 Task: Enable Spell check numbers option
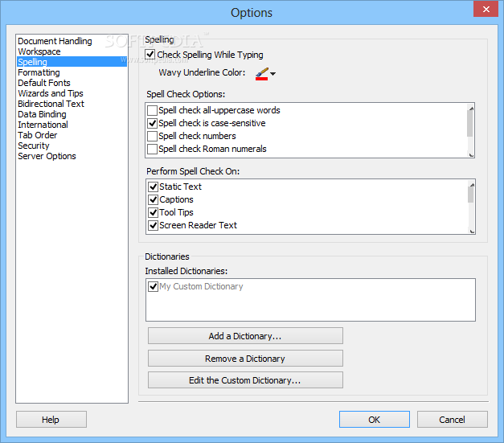(x=152, y=136)
